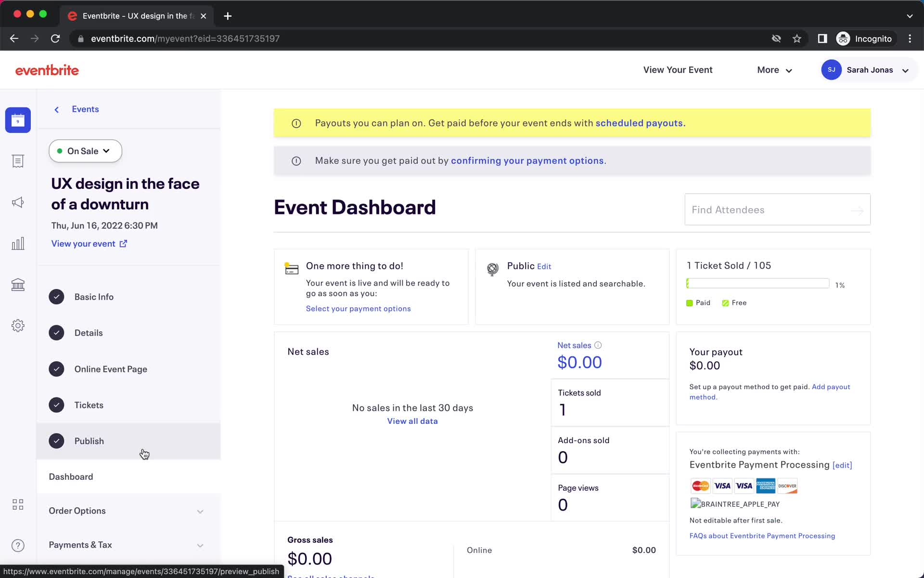The image size is (924, 578).
Task: Click the globe icon in the Public card
Action: click(492, 269)
